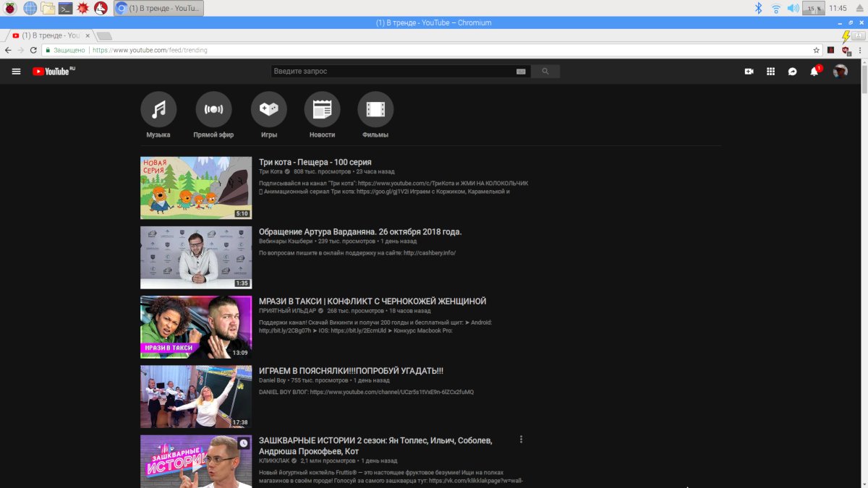Screen dimensions: 868x488
Task: Open the on-screen keyboard icon in search
Action: (x=521, y=72)
